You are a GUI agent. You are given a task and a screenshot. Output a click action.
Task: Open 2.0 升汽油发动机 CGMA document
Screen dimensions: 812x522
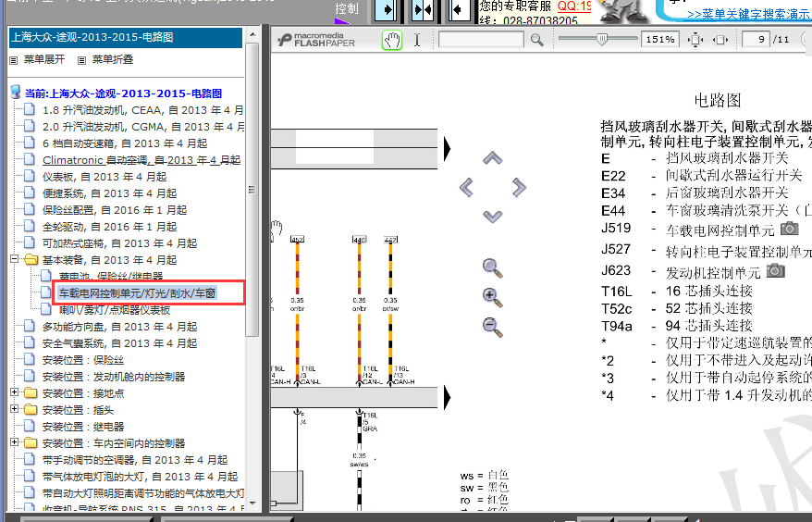click(x=144, y=127)
